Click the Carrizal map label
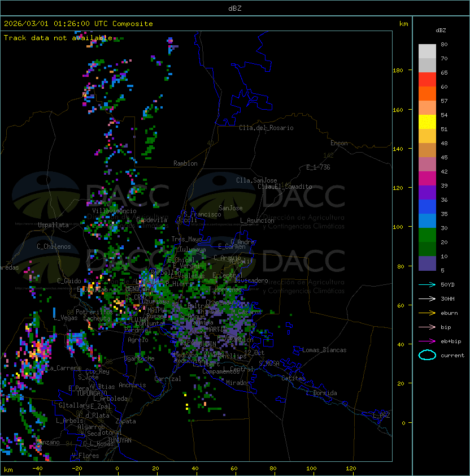 pos(168,379)
